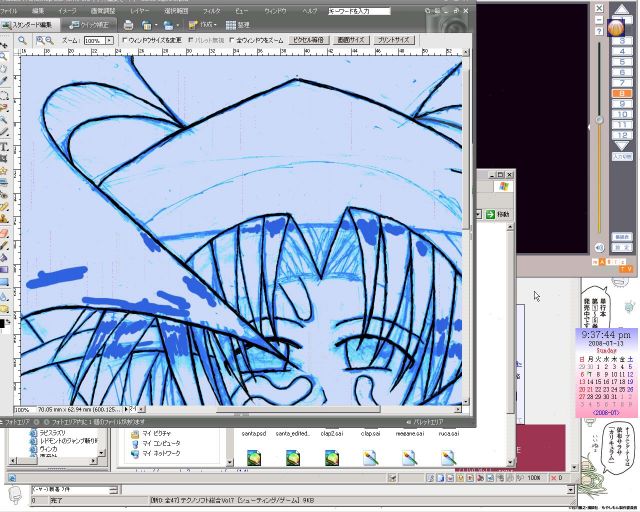Click the help ? button in TV window
The image size is (640, 512).
click(598, 31)
